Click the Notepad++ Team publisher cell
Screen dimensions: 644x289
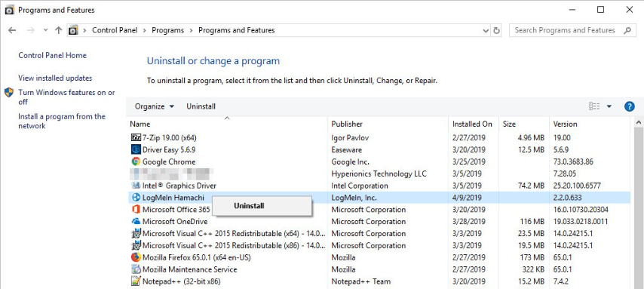click(360, 281)
